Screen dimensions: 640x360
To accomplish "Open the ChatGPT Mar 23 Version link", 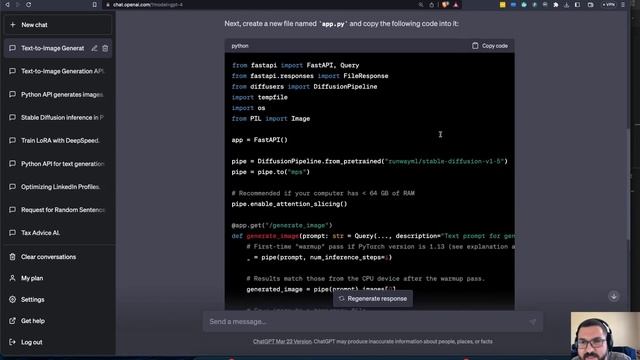I will [x=282, y=341].
